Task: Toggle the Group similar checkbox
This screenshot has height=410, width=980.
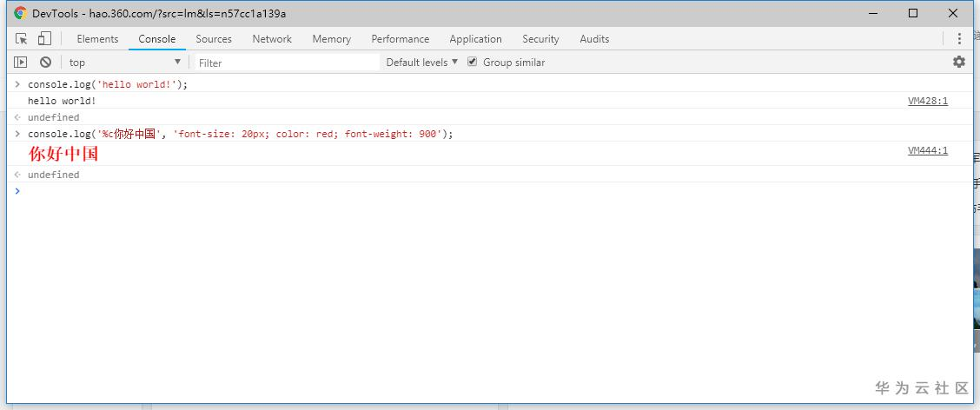Action: tap(473, 63)
